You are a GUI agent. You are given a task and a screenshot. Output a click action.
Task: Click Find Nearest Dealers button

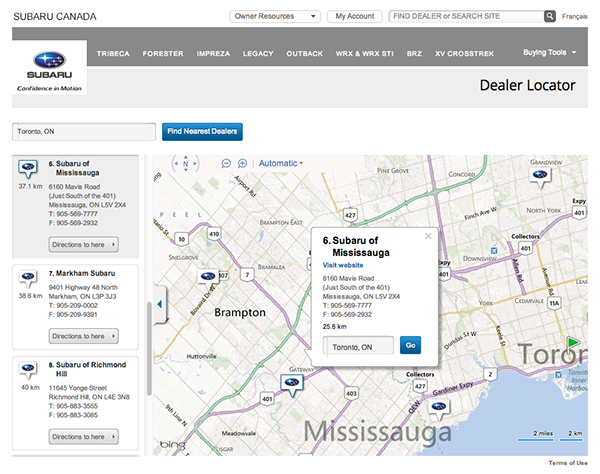202,132
